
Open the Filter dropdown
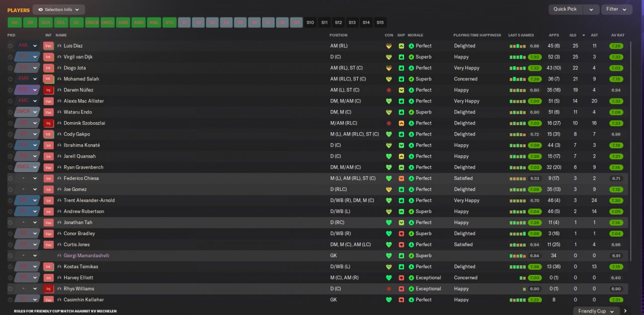click(x=617, y=9)
